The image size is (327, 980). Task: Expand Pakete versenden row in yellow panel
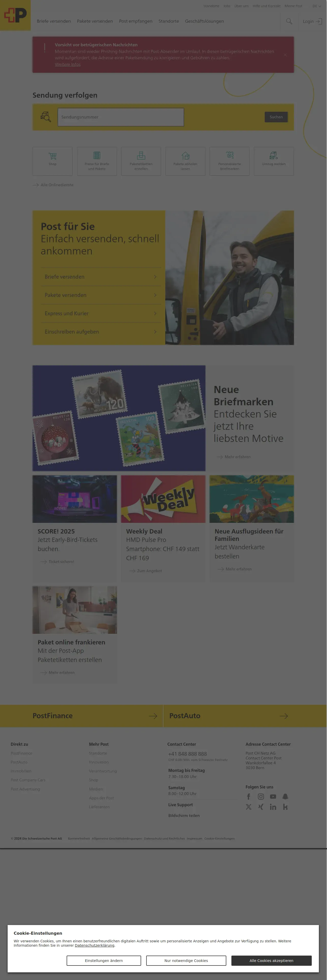pos(101,295)
